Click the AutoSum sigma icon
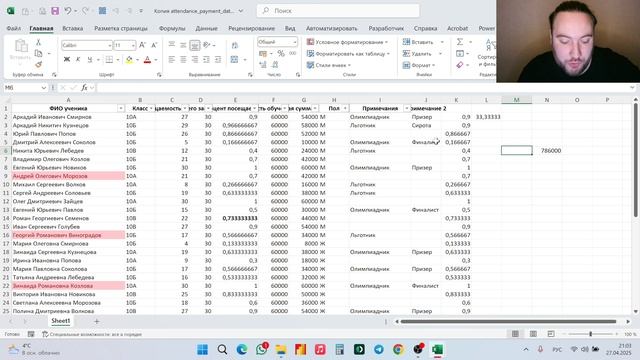Viewport: 640px width, 360px height. click(460, 42)
